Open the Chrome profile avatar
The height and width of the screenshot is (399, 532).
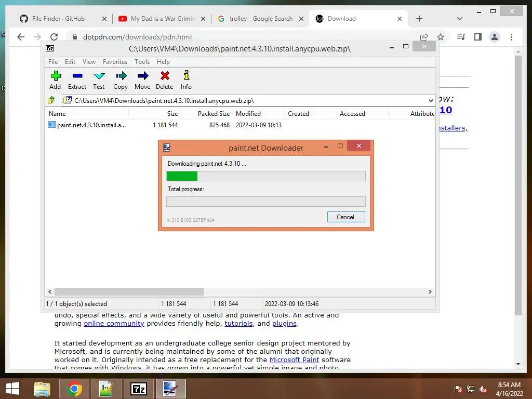coord(495,37)
